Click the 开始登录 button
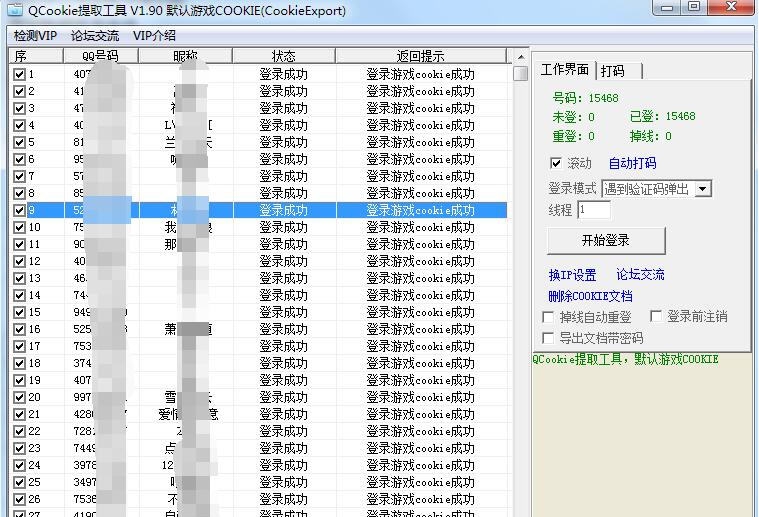This screenshot has width=759, height=517. (606, 240)
